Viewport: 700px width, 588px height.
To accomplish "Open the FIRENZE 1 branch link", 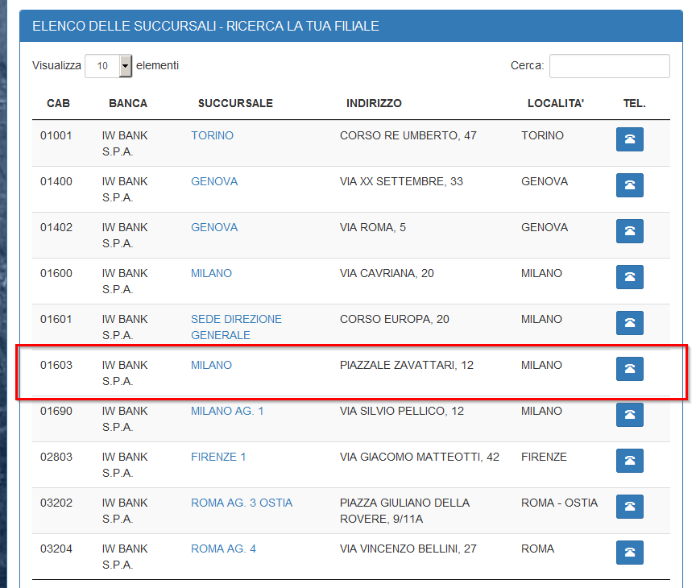I will pyautogui.click(x=218, y=457).
